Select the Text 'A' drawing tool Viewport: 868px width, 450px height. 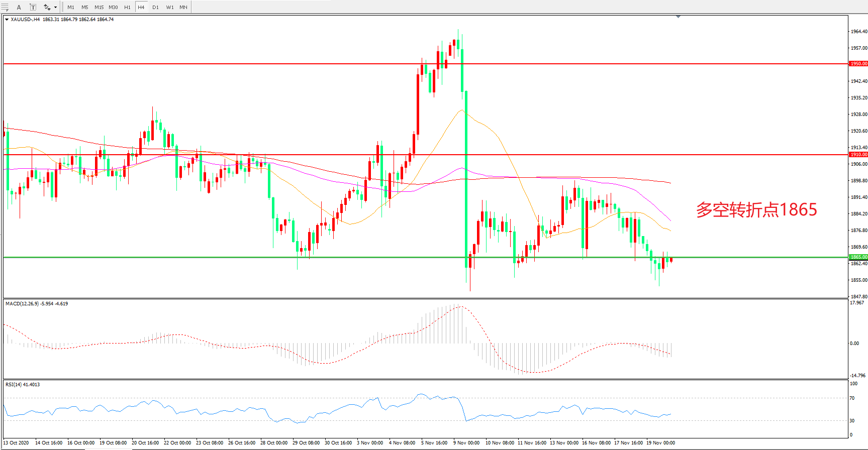[x=19, y=7]
